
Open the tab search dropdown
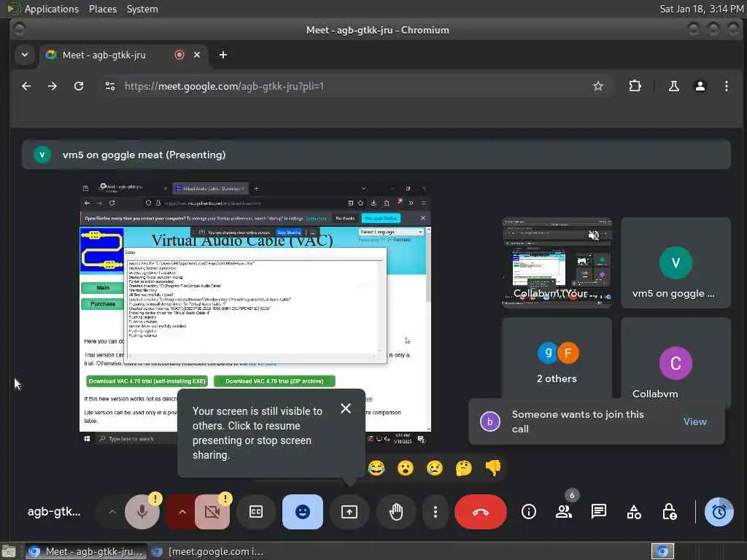(25, 55)
